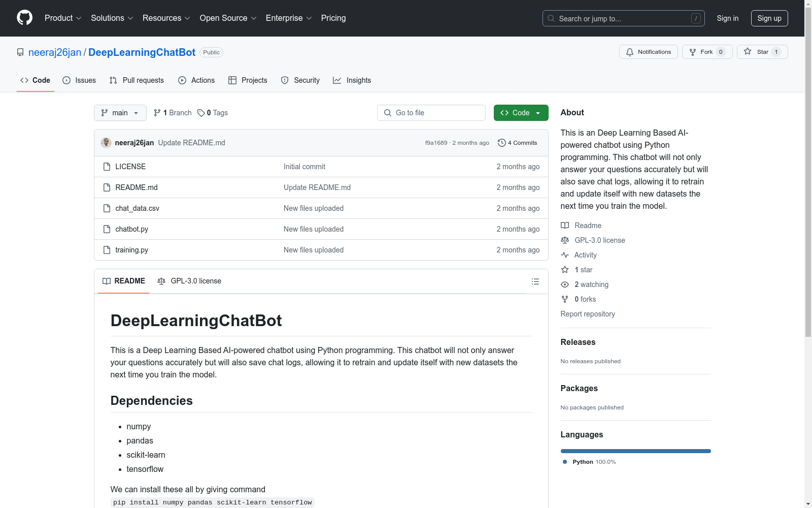Click the tag icon next to 0 Tags
The height and width of the screenshot is (508, 812).
click(201, 113)
